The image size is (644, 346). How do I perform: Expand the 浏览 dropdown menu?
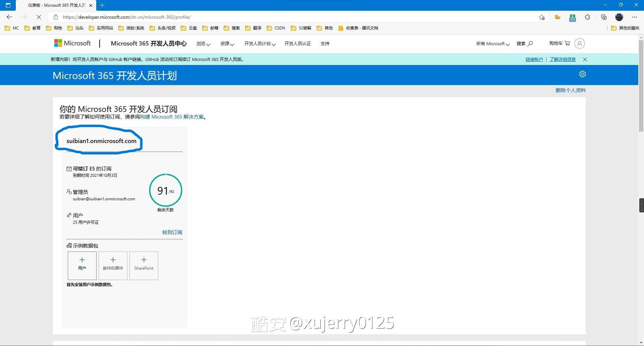coord(203,44)
